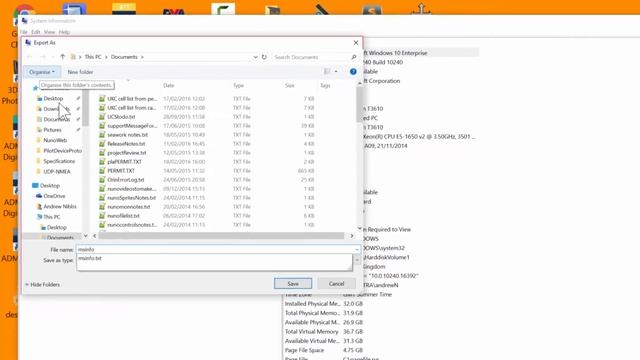640x360 pixels.
Task: Click the Cancel button
Action: (336, 284)
